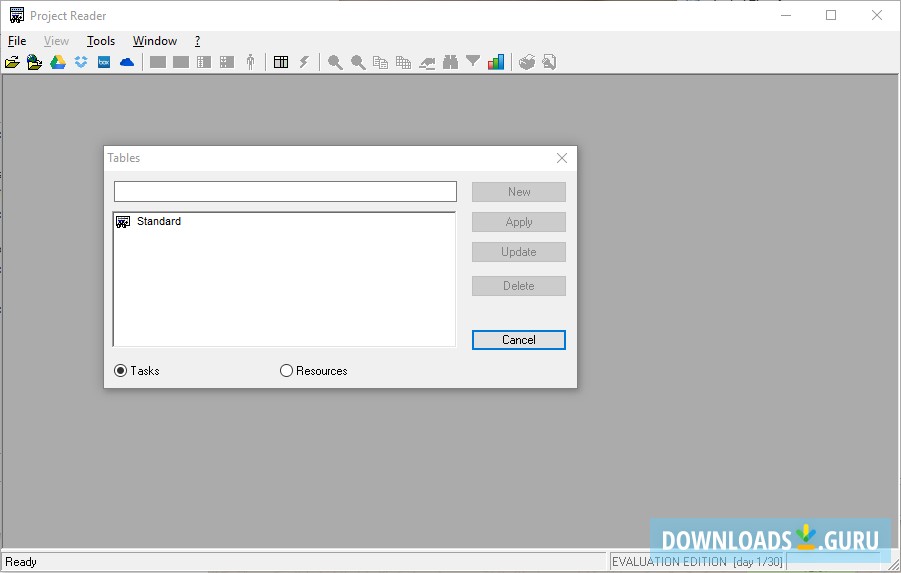Click the second magnifier zoom icon
Screen dimensions: 901x573
pyautogui.click(x=358, y=62)
